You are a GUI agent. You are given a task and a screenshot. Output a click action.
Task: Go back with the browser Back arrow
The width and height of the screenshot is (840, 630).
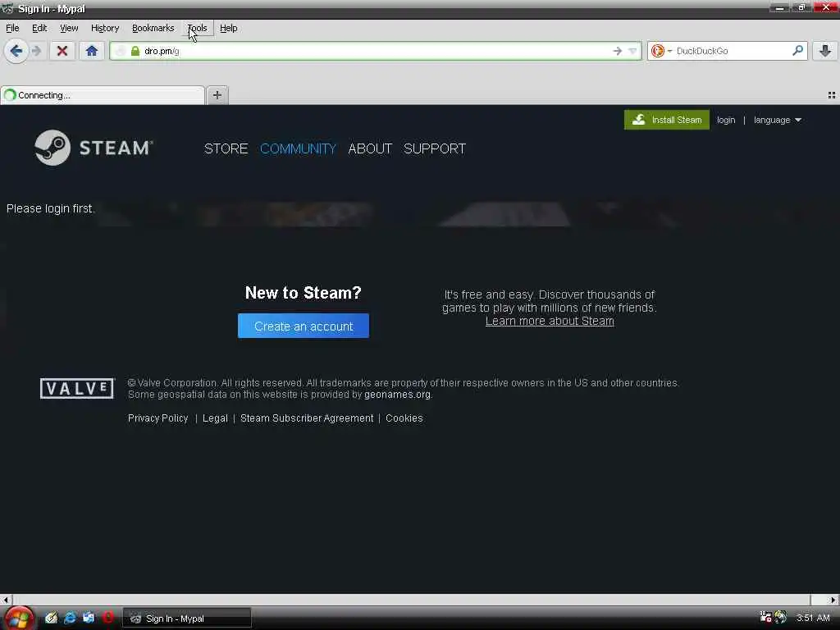(x=16, y=51)
